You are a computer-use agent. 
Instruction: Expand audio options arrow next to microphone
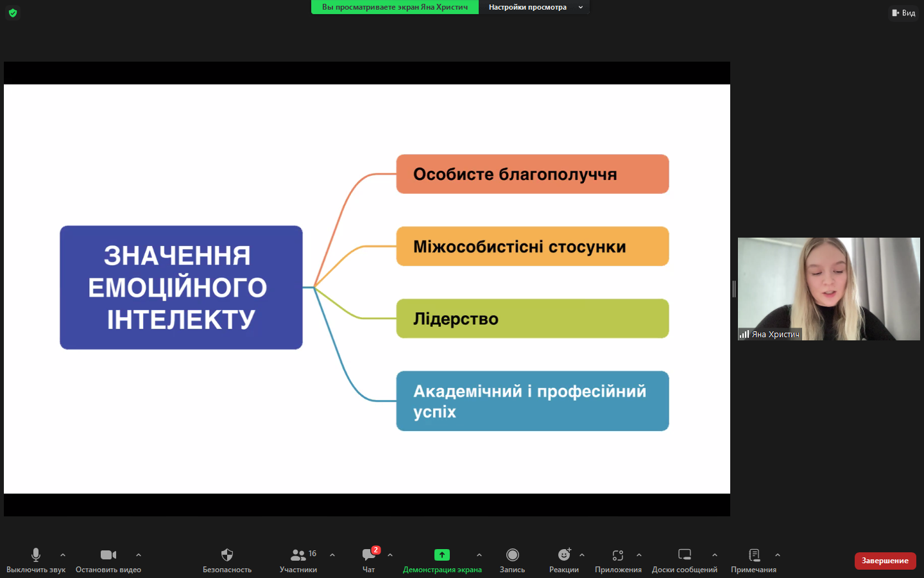click(x=63, y=555)
